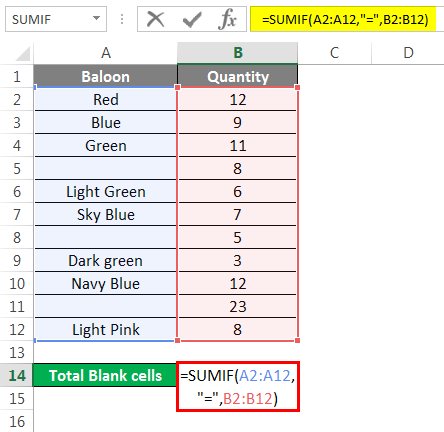Viewport: 444px width, 432px height.
Task: Confirm the formula with the checkmark icon
Action: point(192,19)
